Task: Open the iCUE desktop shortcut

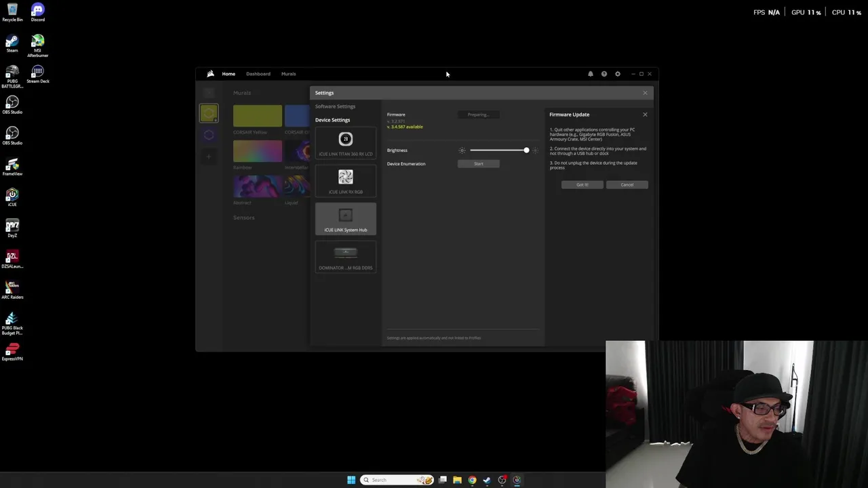Action: (x=12, y=197)
